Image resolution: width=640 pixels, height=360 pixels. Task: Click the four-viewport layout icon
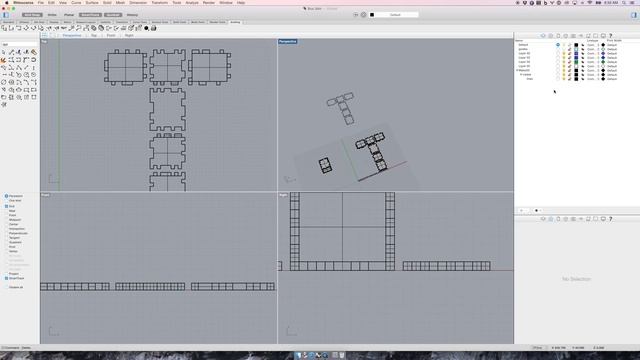pyautogui.click(x=44, y=36)
